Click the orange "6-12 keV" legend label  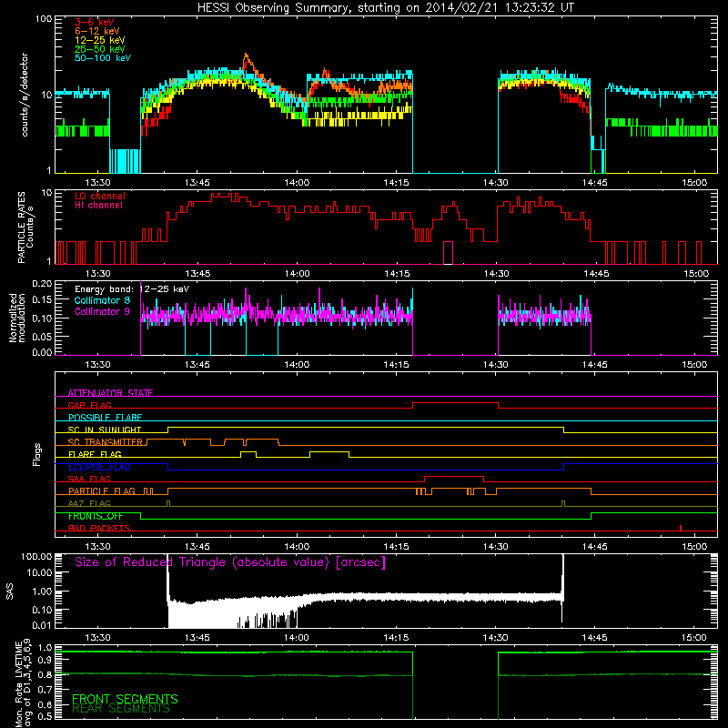(97, 31)
